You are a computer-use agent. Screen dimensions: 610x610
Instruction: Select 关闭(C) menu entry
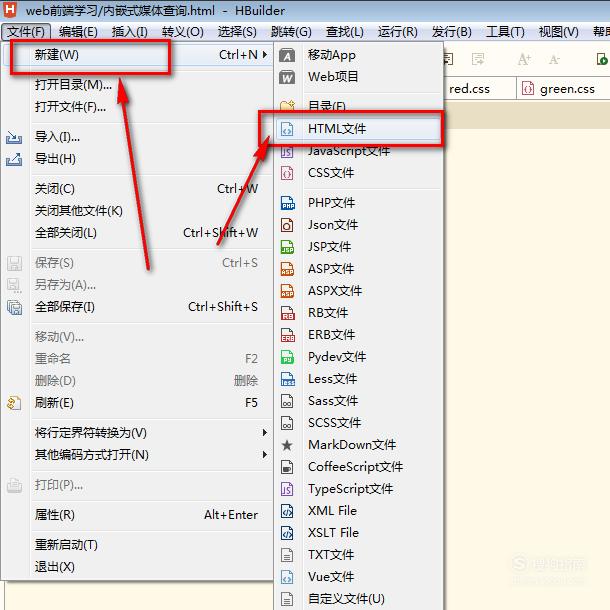tap(138, 189)
